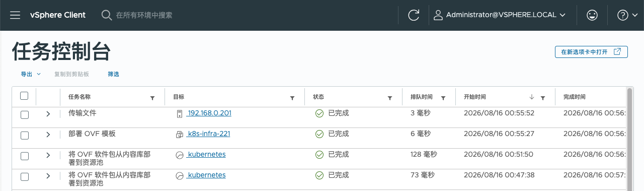Click completed status icon for 部署 OVF 模板
Viewport: 644px width, 191px height.
[319, 134]
